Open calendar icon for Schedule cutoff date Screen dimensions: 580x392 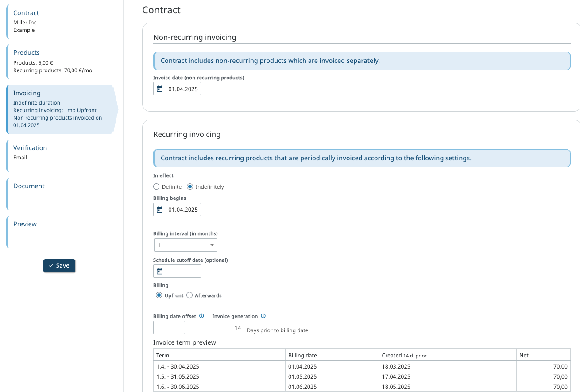[160, 271]
